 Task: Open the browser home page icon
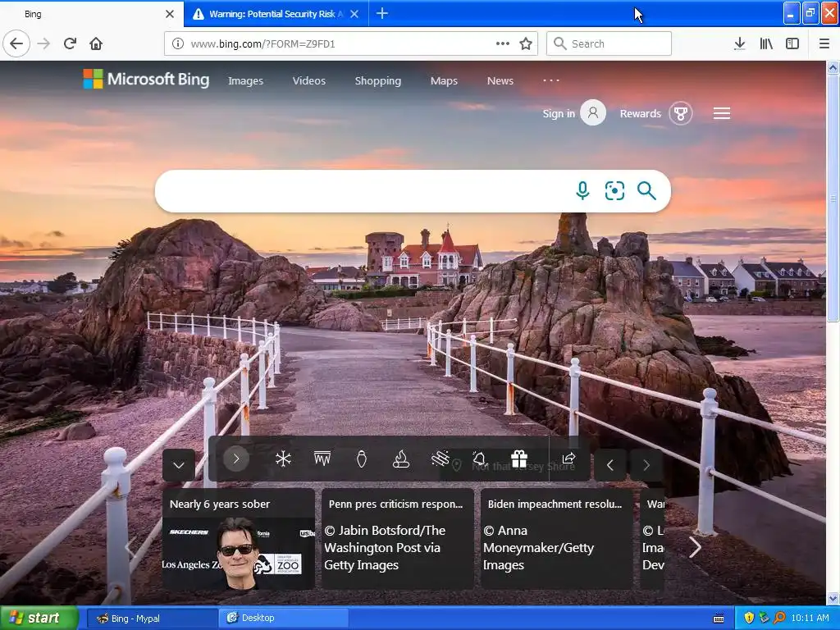coord(96,43)
